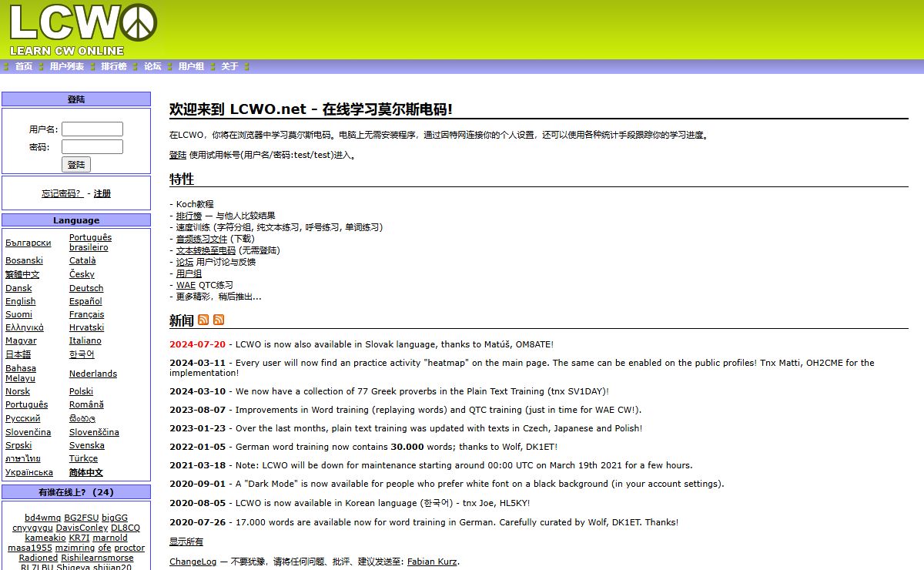This screenshot has height=570, width=924.
Task: Click the LCWO peace-sign logo
Action: point(83,28)
